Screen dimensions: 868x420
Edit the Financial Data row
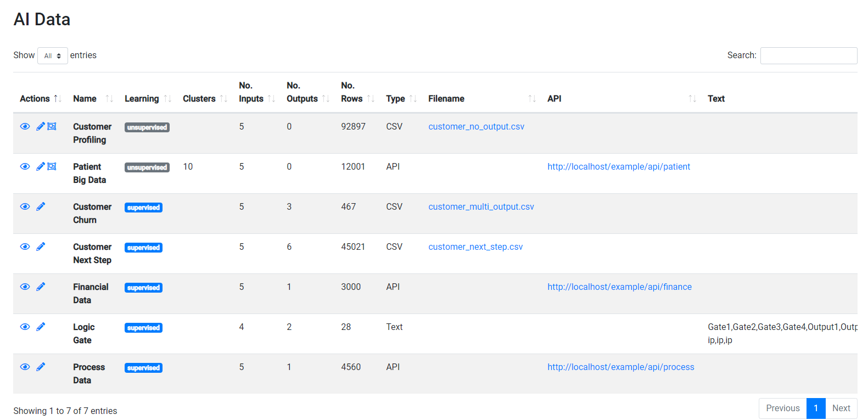coord(41,287)
